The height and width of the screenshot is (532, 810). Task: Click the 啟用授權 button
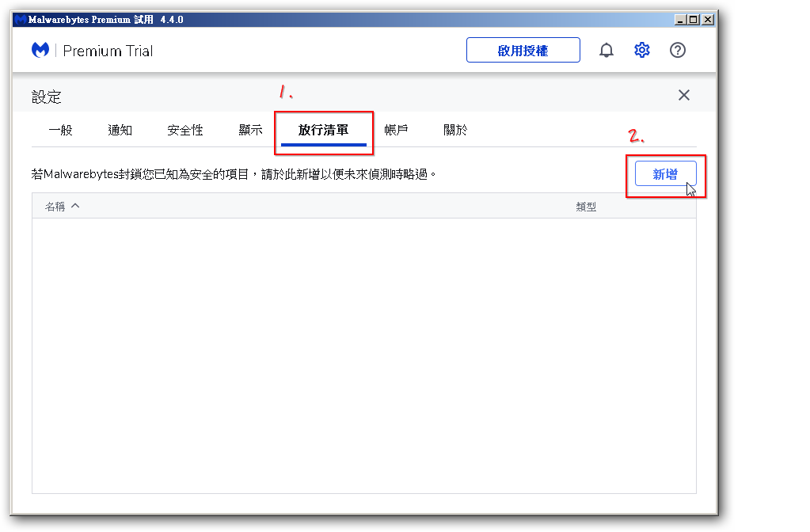pos(523,51)
